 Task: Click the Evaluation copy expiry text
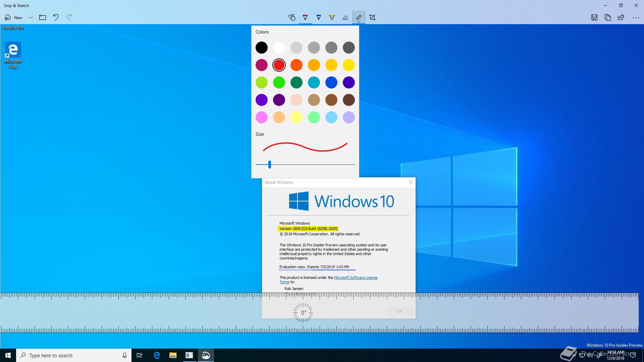click(x=314, y=267)
